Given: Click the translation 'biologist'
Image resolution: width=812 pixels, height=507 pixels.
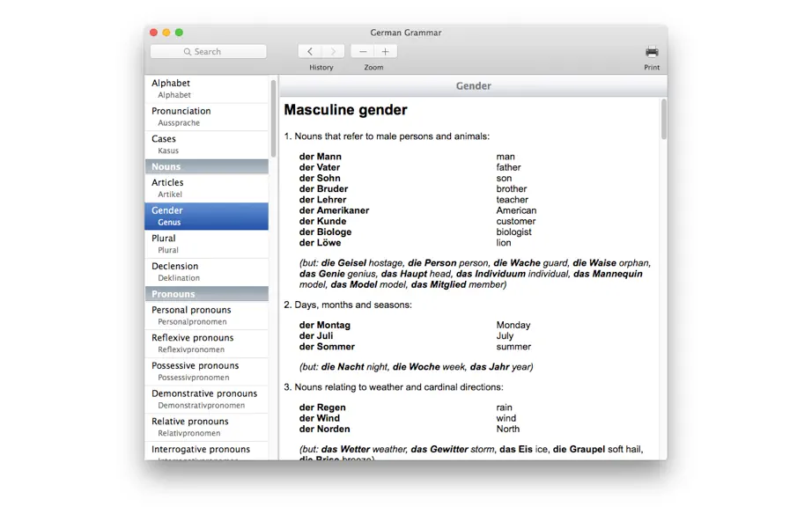Looking at the screenshot, I should 513,232.
